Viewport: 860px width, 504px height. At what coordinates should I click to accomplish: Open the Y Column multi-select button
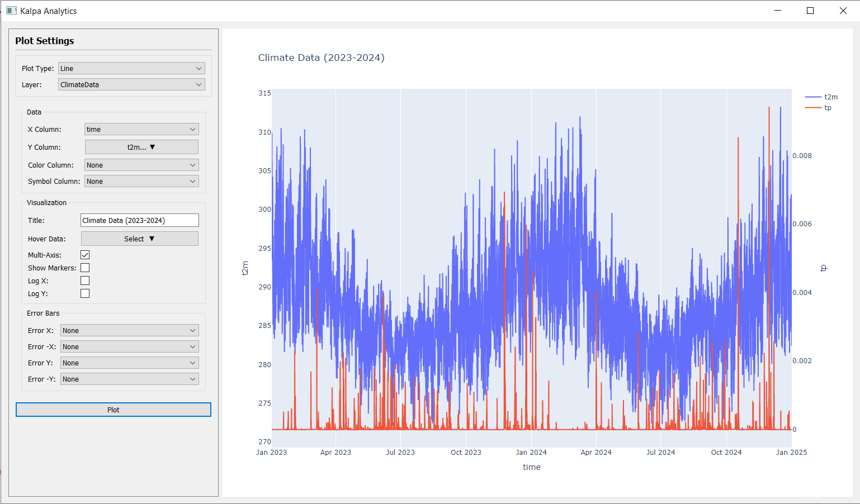click(141, 147)
